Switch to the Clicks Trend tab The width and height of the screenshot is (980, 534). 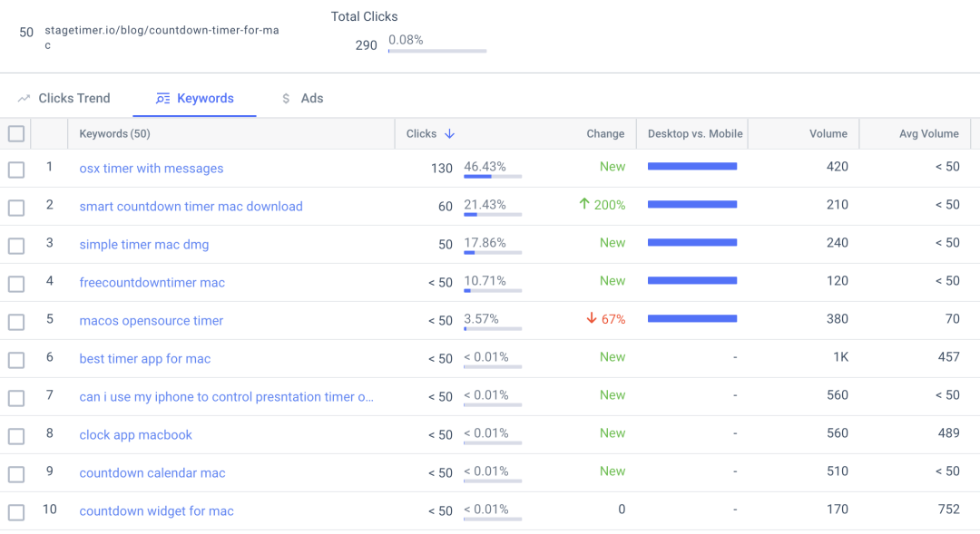pyautogui.click(x=64, y=98)
